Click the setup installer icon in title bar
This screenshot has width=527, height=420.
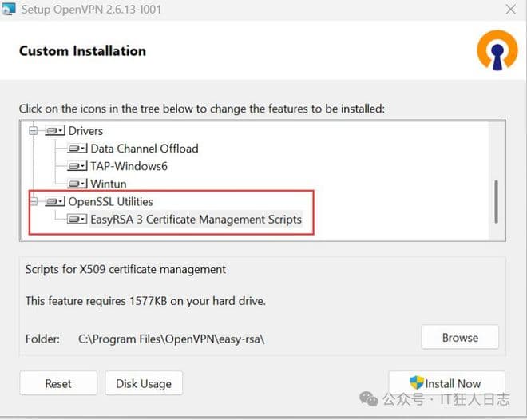(x=9, y=9)
